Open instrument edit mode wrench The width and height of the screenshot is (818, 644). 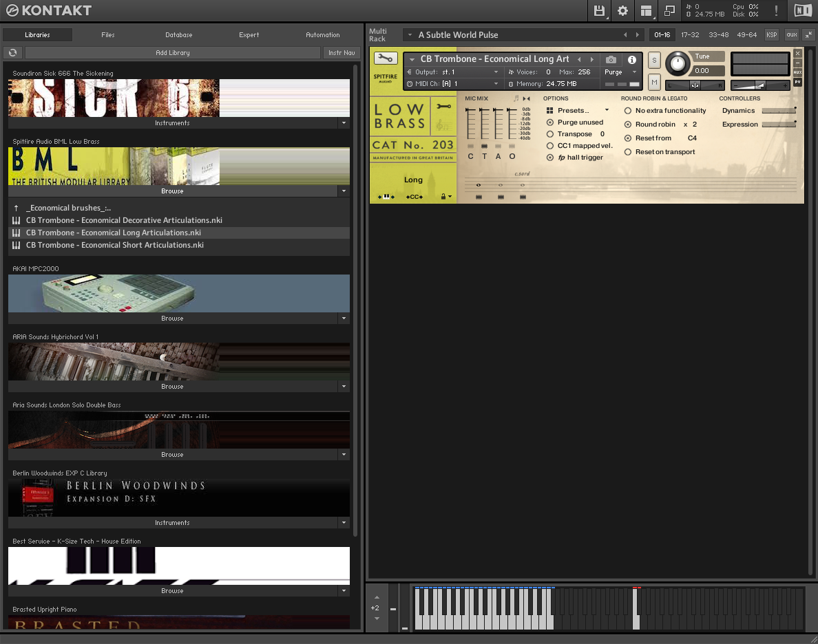coord(386,58)
